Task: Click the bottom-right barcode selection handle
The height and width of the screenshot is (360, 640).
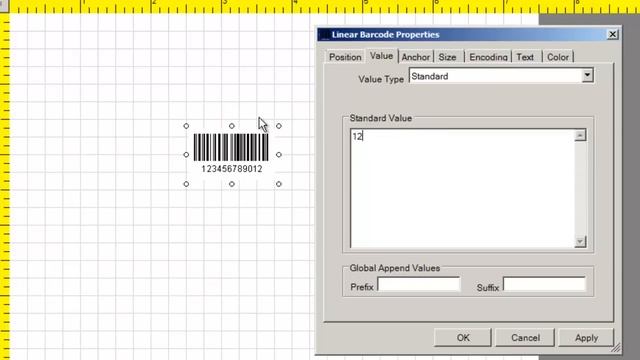Action: pyautogui.click(x=278, y=184)
